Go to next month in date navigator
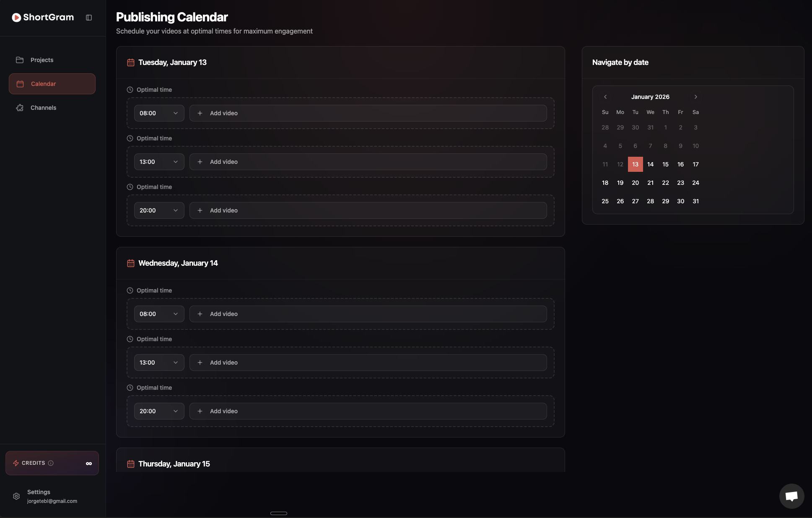 coord(695,97)
